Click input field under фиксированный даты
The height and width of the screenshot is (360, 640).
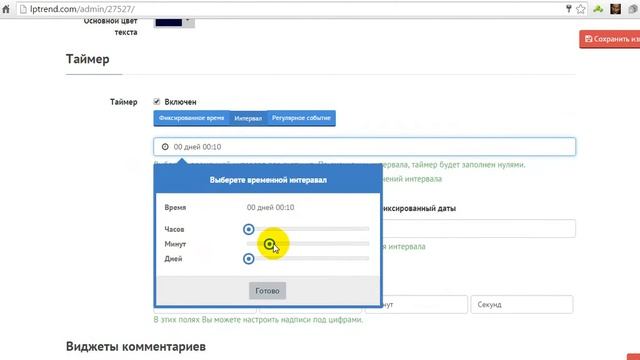tap(478, 229)
